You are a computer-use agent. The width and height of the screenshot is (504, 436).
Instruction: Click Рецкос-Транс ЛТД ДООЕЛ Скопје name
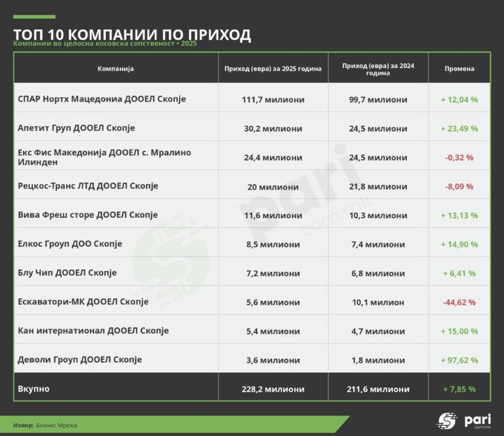coord(88,186)
